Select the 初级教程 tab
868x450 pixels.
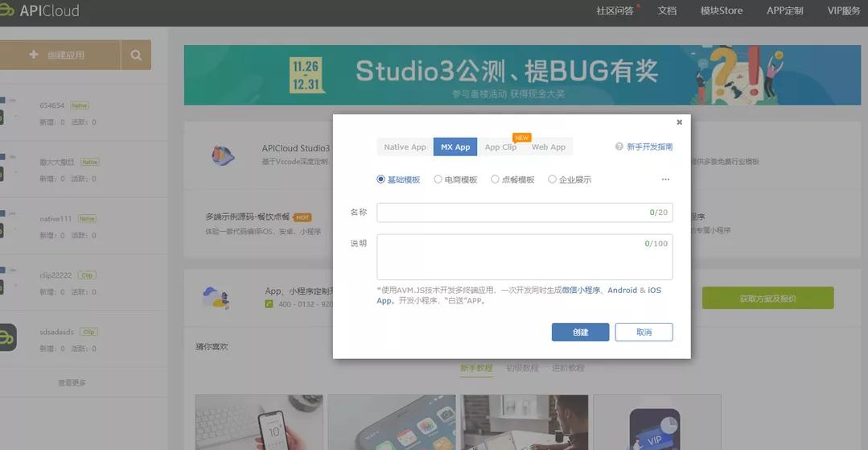point(522,367)
